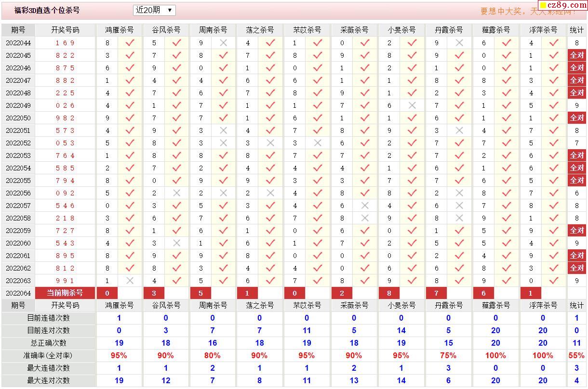Click the 全对 badge in row 2022045
This screenshot has width=588, height=389.
pos(577,55)
